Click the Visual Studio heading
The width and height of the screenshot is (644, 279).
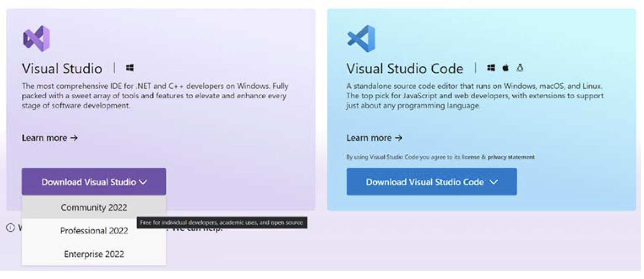[62, 68]
